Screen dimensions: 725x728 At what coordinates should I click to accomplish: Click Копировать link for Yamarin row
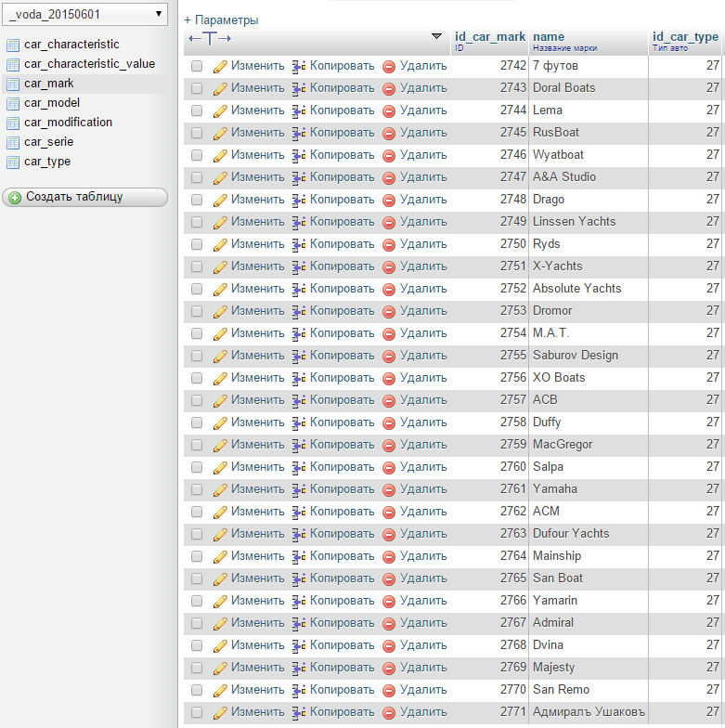click(342, 601)
